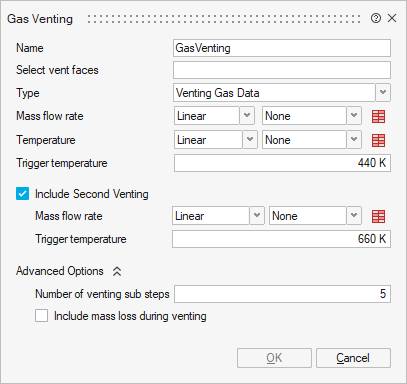
Task: Uncheck Include Second Venting checkbox
Action: tap(22, 194)
